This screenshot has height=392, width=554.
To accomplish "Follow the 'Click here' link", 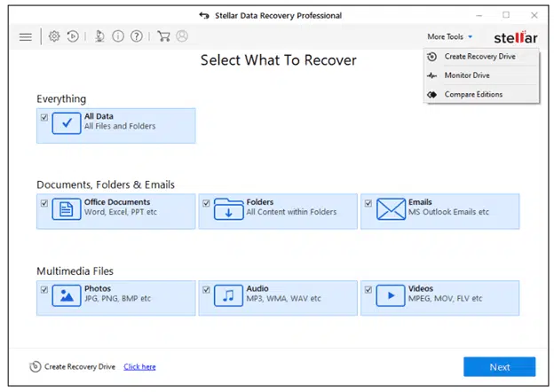I will point(139,366).
